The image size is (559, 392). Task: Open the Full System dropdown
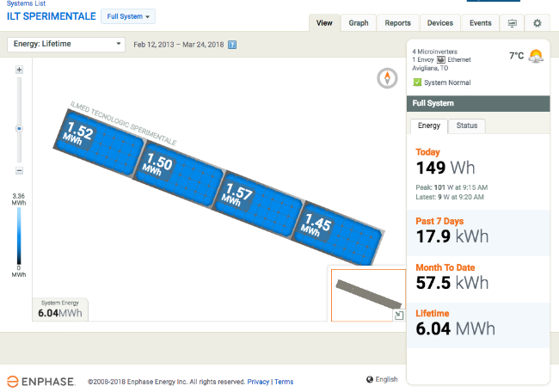pos(128,16)
